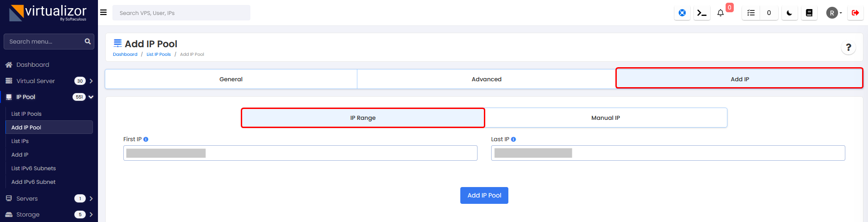Viewport: 868px width, 222px height.
Task: Open List IPv6 Subnets in sidebar
Action: click(x=34, y=168)
